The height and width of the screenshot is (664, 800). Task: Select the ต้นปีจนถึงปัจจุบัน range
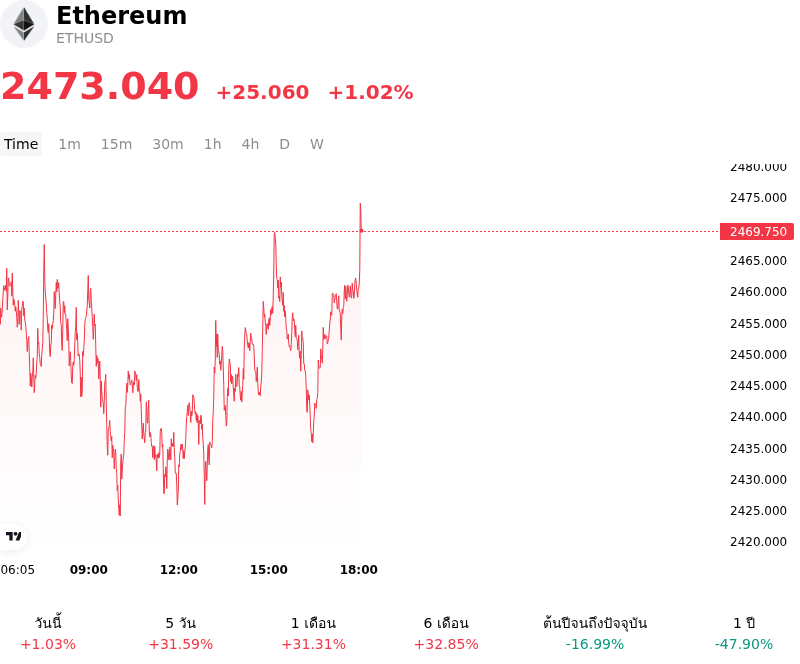pos(595,633)
